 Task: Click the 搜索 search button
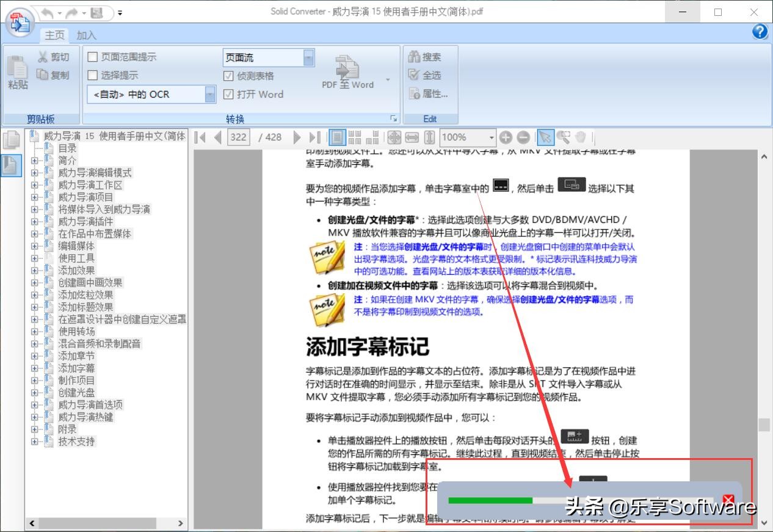(425, 57)
